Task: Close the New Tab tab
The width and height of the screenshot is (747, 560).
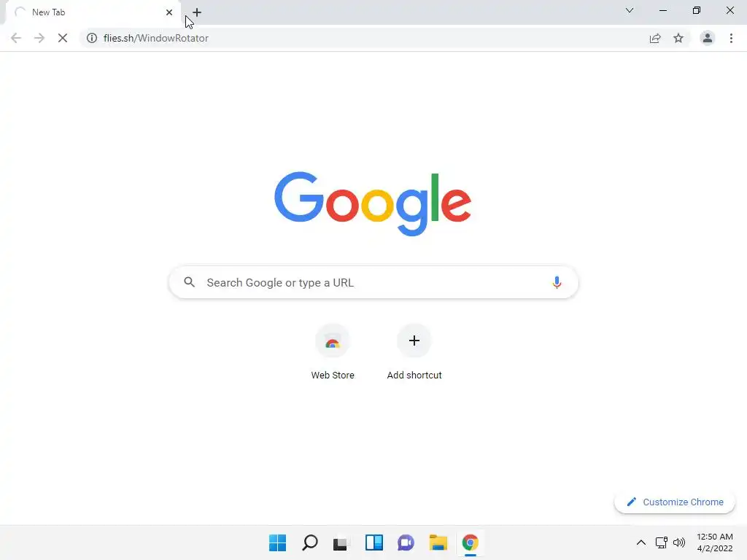Action: pyautogui.click(x=169, y=12)
